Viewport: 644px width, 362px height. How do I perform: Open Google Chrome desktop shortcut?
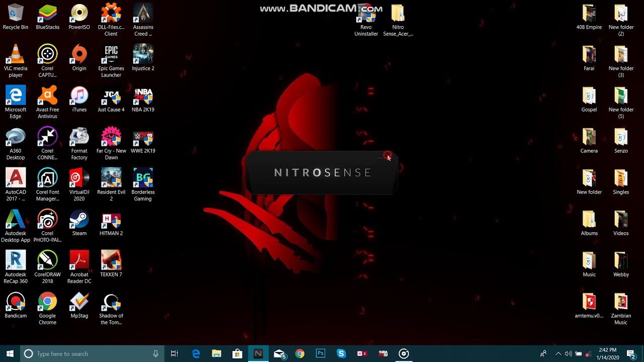coord(47,309)
